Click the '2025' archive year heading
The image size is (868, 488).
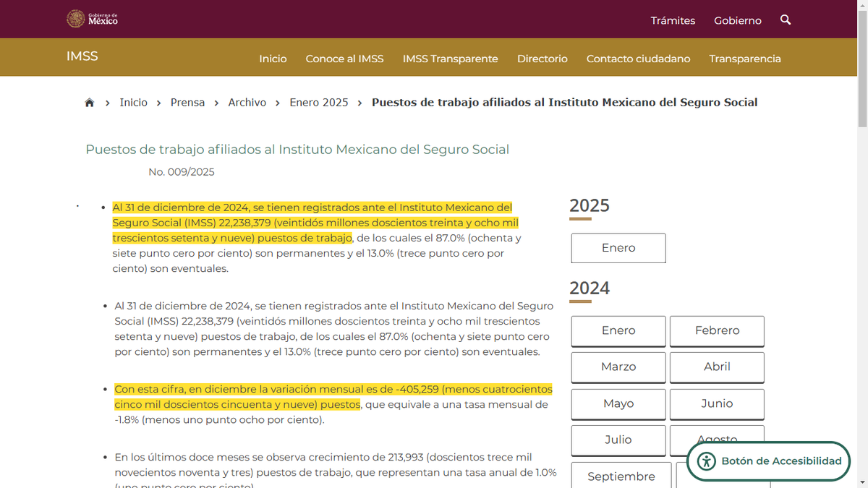pos(590,205)
